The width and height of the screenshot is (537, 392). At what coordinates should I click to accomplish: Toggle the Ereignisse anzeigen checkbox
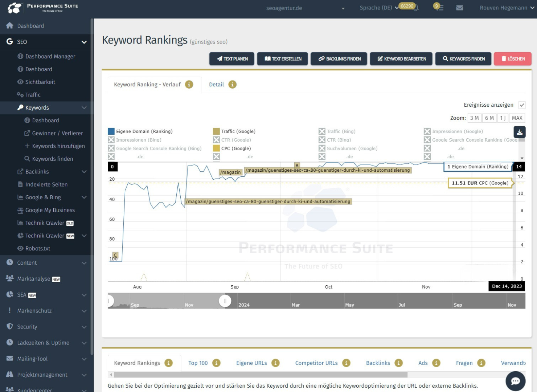click(x=522, y=105)
